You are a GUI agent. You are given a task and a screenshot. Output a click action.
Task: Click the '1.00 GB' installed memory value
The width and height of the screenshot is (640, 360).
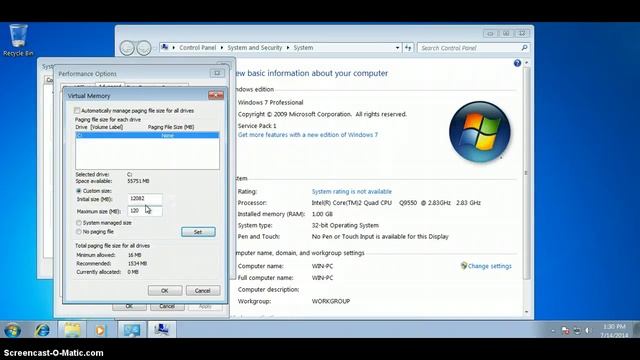[322, 214]
